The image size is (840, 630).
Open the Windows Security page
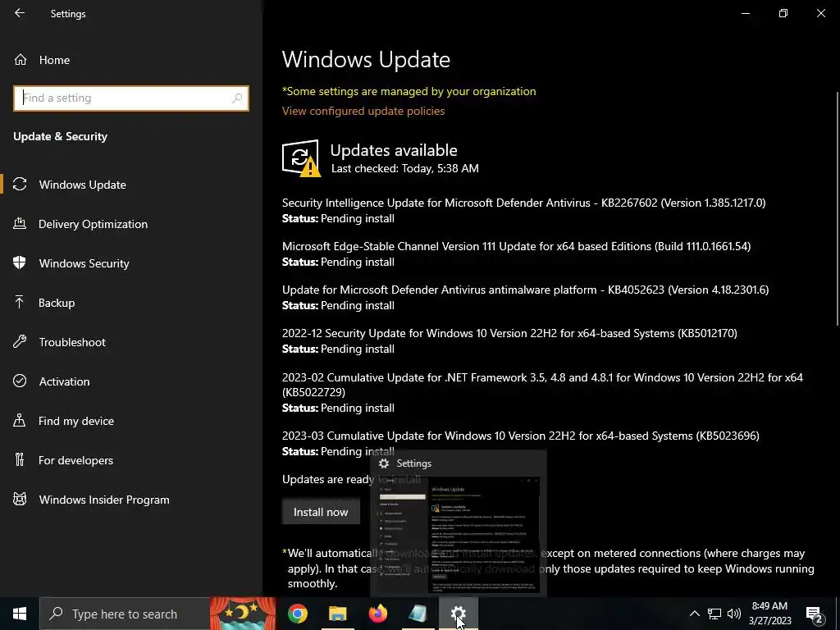[84, 263]
